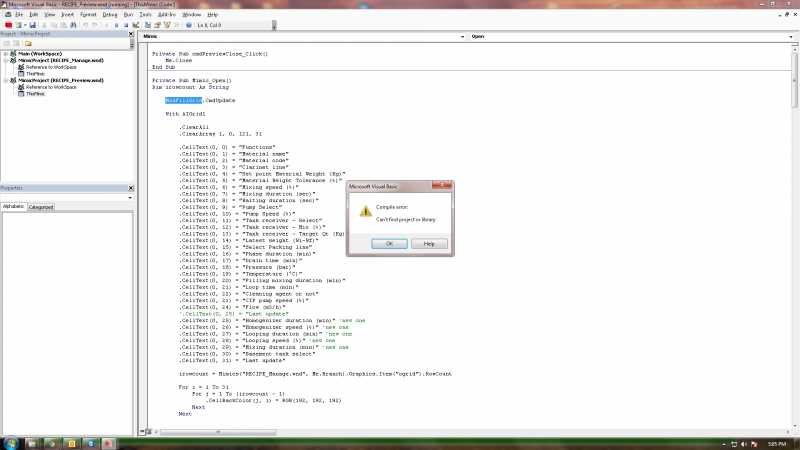Click the code window vertical scrollbar
The width and height of the screenshot is (800, 450).
[795, 236]
